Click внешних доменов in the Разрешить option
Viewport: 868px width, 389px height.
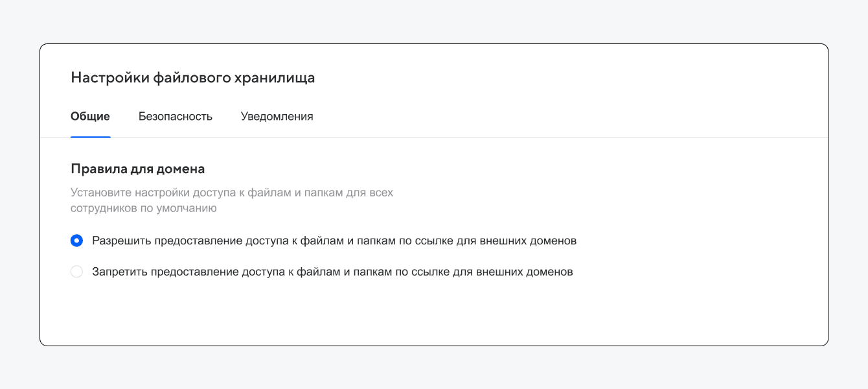[527, 241]
